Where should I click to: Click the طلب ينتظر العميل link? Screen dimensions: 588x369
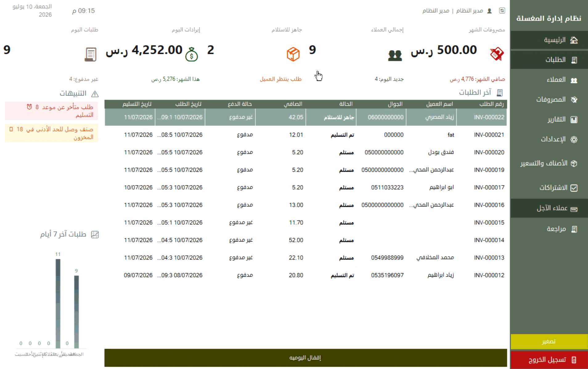[280, 79]
